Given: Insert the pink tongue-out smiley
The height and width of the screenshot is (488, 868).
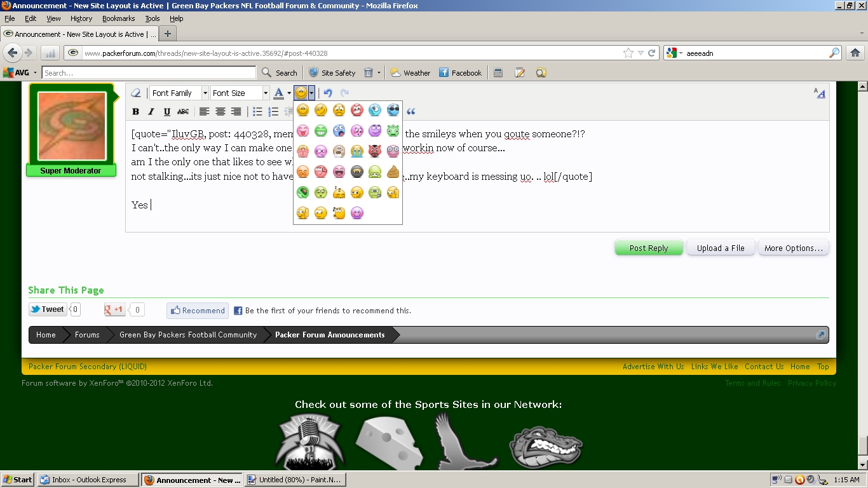Looking at the screenshot, I should tap(303, 131).
